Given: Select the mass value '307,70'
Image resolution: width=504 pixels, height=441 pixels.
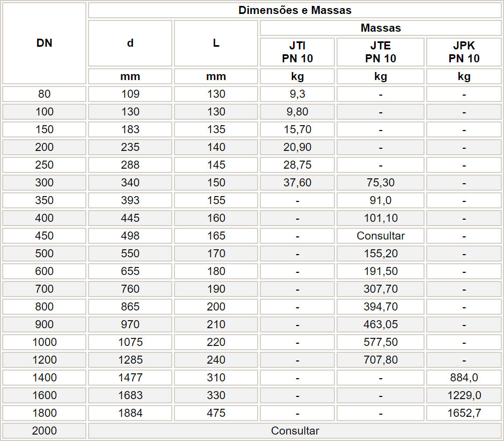Looking at the screenshot, I should click(381, 288).
